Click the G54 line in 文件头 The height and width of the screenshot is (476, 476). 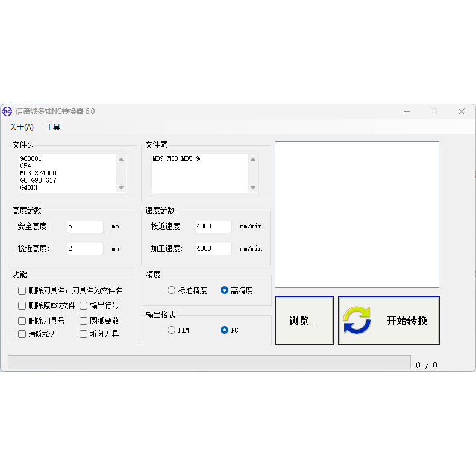25,166
